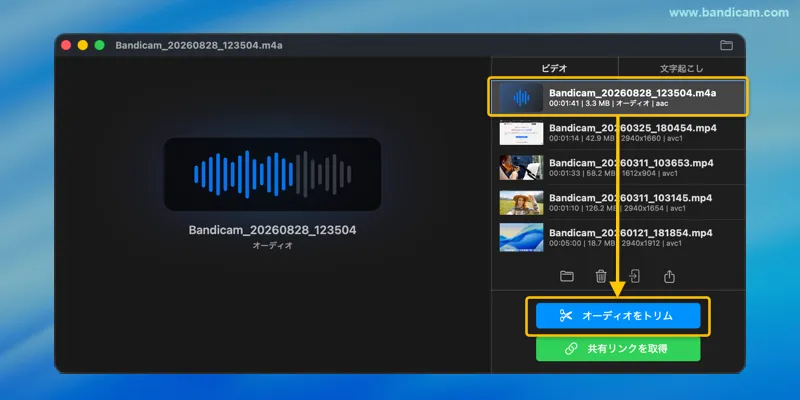Open the folder icon in the title bar

(726, 45)
